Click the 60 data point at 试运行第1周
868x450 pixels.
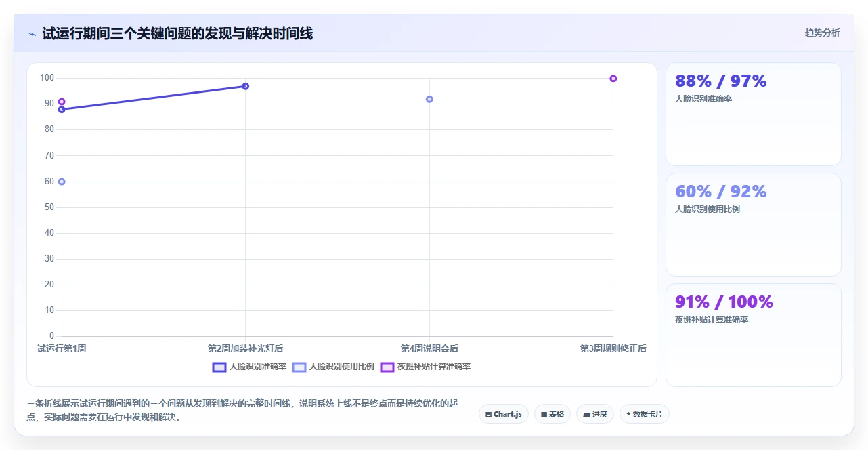(x=62, y=182)
